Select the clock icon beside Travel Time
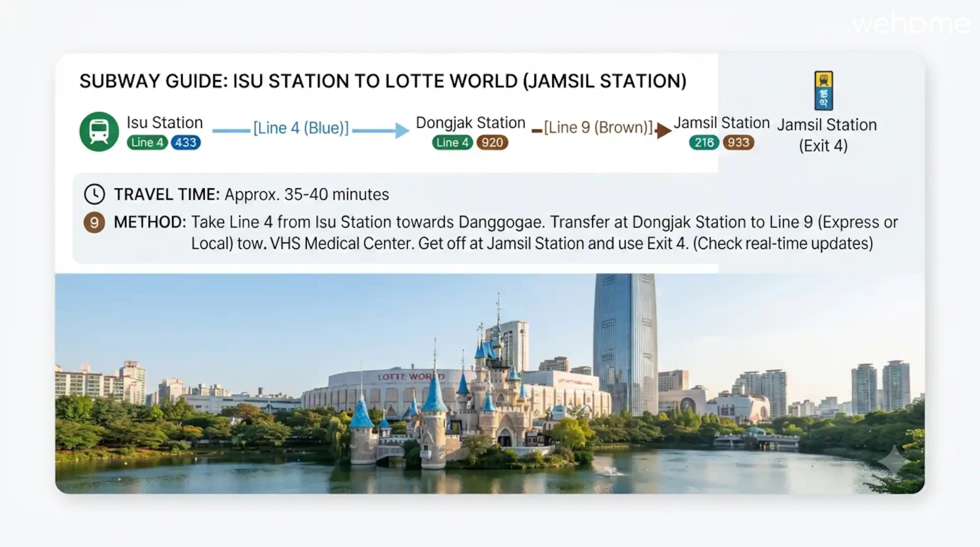 click(x=94, y=194)
